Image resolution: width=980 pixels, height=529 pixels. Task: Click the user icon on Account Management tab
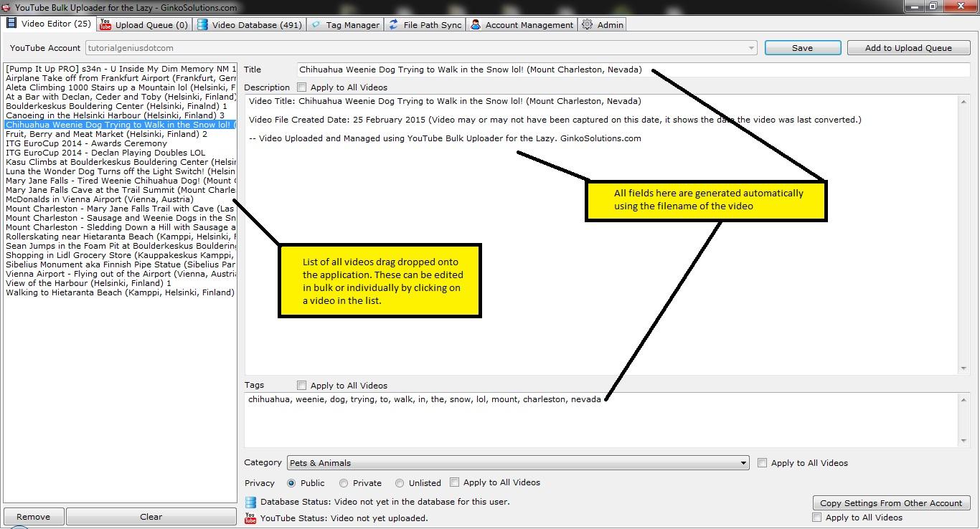point(476,24)
